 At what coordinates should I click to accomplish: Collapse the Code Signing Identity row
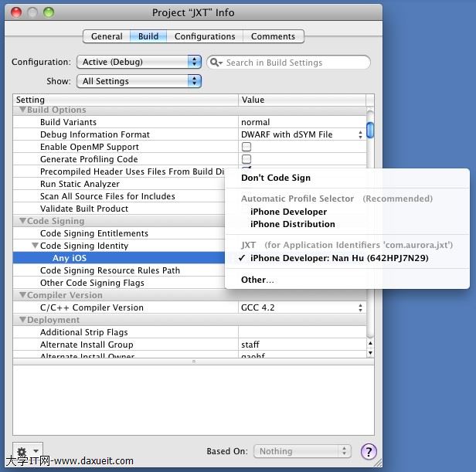pos(35,246)
